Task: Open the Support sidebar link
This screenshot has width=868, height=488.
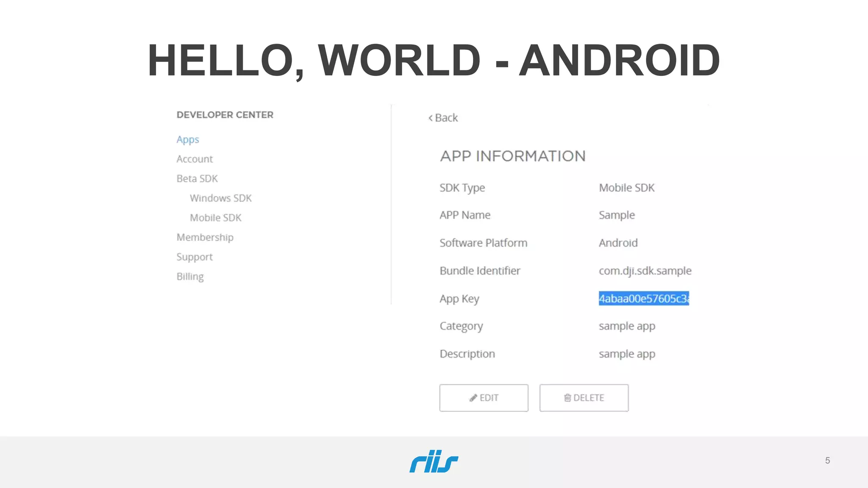Action: click(195, 257)
